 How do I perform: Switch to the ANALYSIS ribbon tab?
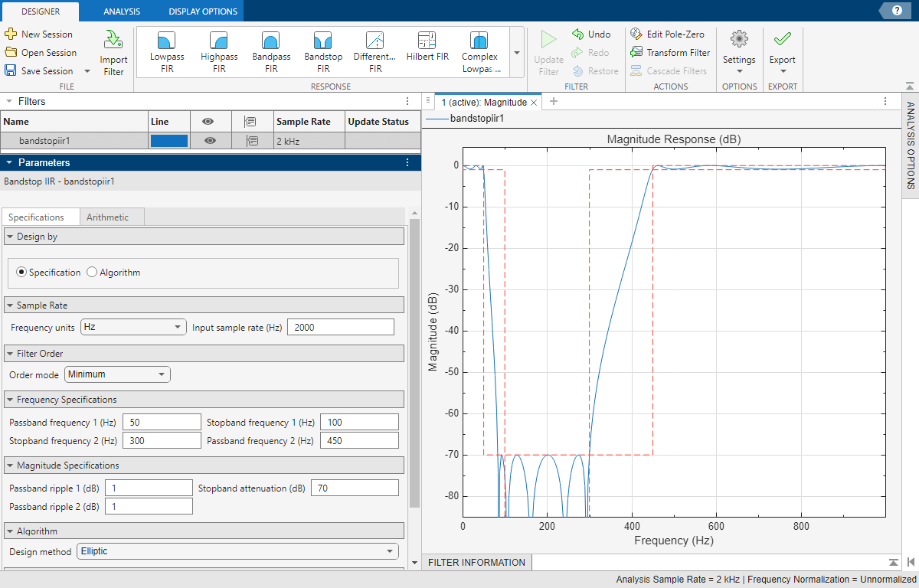121,11
